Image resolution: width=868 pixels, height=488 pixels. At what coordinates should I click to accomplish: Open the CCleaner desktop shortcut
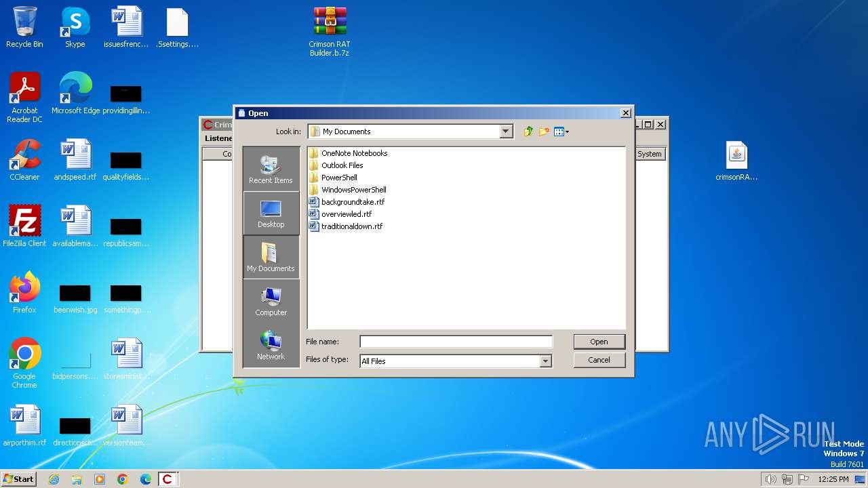(24, 160)
